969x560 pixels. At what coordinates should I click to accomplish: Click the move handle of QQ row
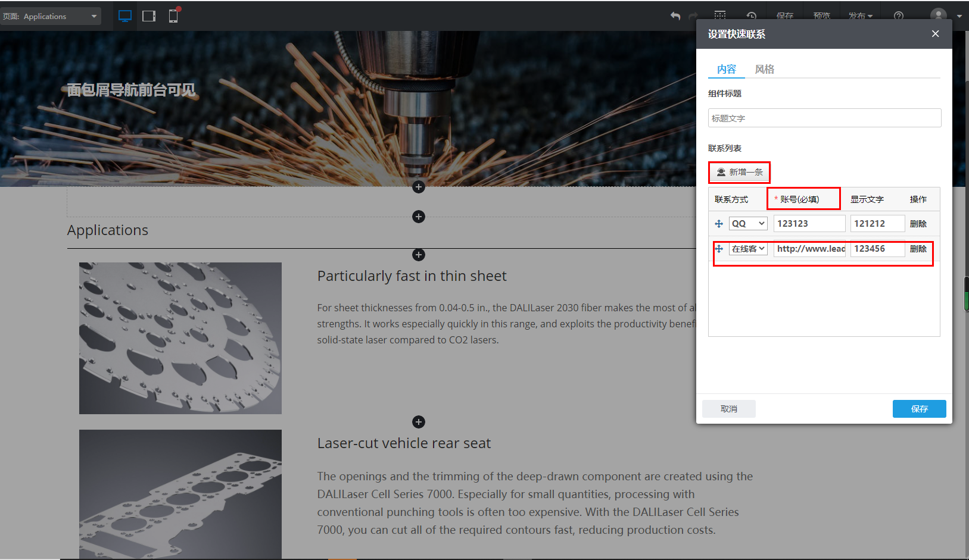pos(719,224)
